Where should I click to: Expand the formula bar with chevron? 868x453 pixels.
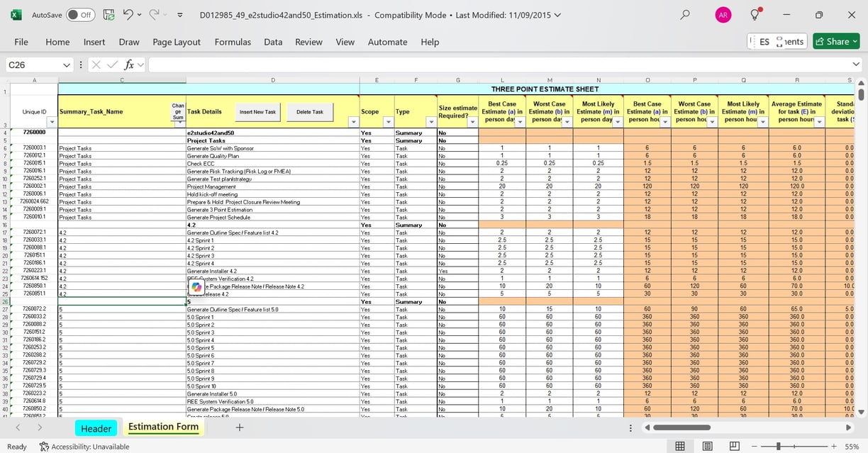pyautogui.click(x=856, y=65)
